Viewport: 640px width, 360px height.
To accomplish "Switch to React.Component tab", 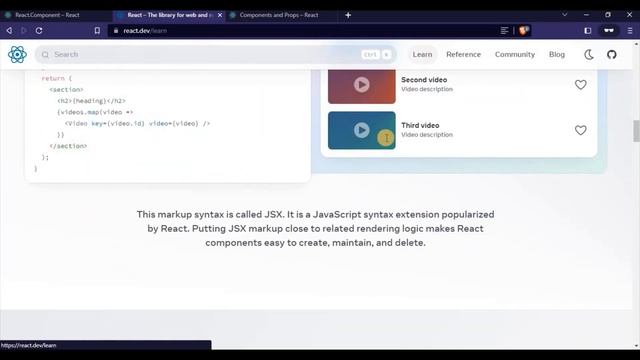I will point(56,15).
